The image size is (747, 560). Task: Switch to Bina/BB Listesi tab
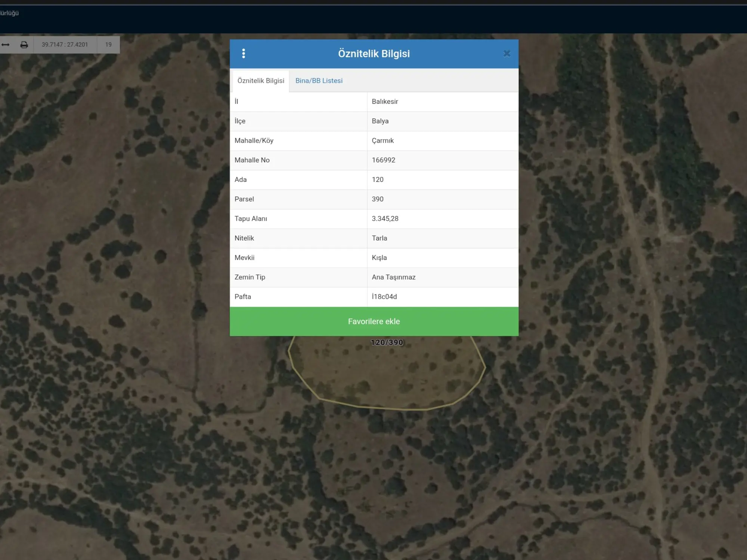319,81
